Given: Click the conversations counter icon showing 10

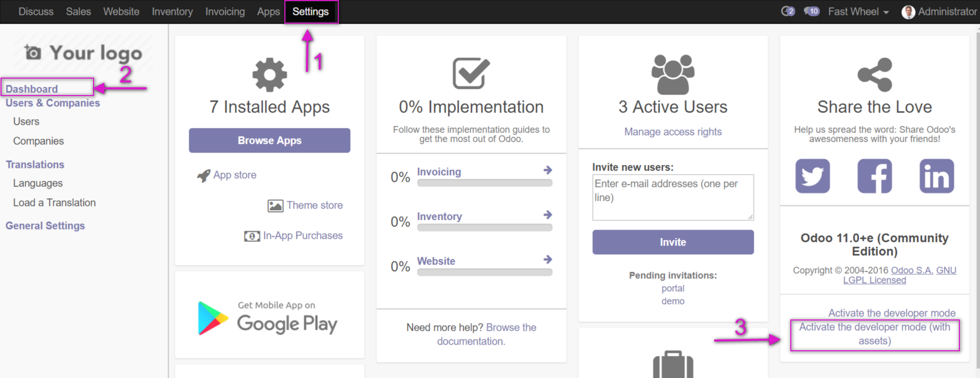Looking at the screenshot, I should coord(812,11).
